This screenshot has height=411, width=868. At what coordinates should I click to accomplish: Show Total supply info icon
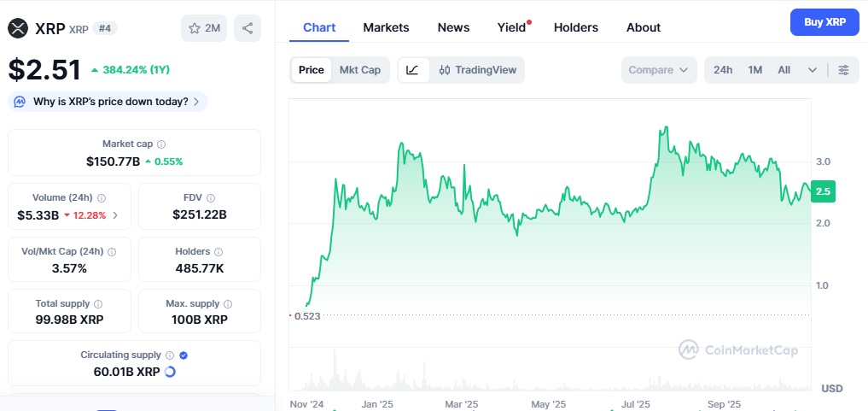click(98, 303)
